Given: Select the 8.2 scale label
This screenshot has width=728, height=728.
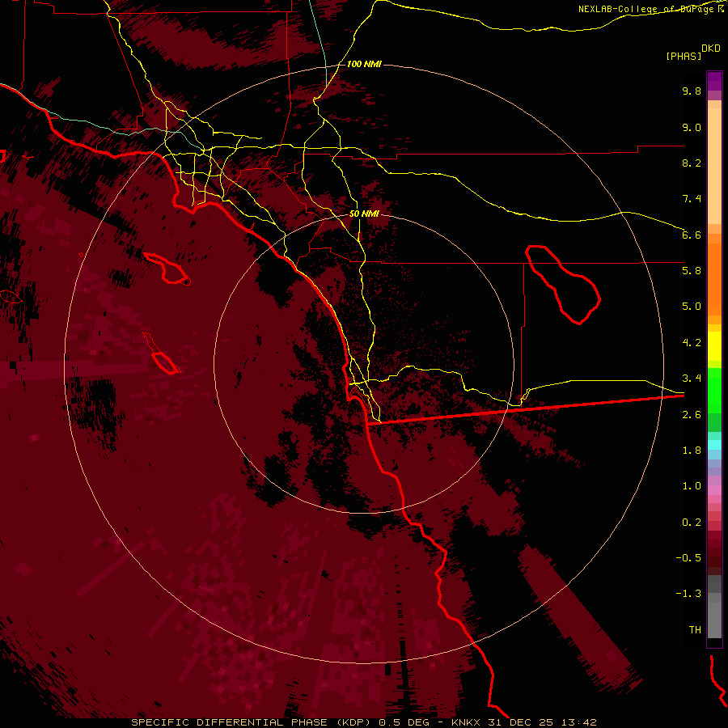Looking at the screenshot, I should (692, 163).
